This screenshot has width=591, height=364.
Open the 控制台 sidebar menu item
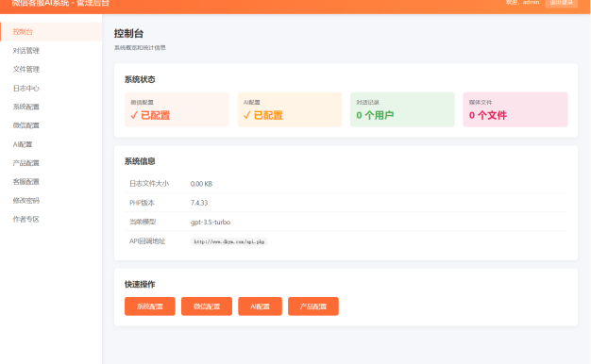tap(51, 32)
